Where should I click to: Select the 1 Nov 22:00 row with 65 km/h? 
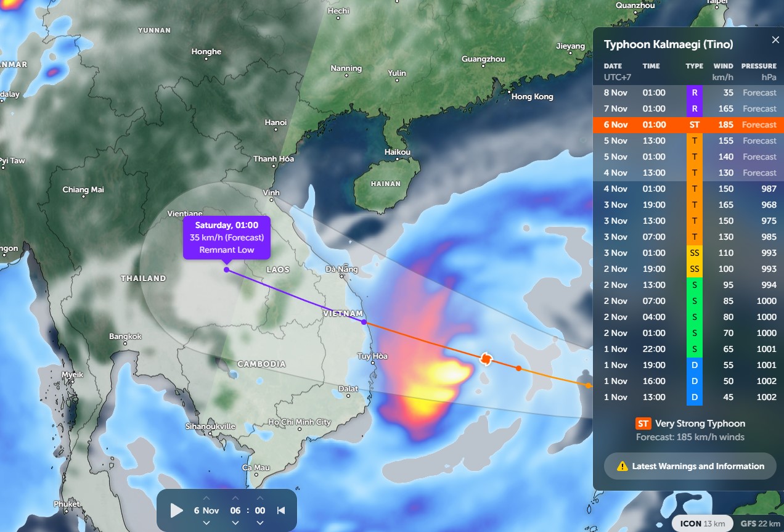click(x=688, y=349)
